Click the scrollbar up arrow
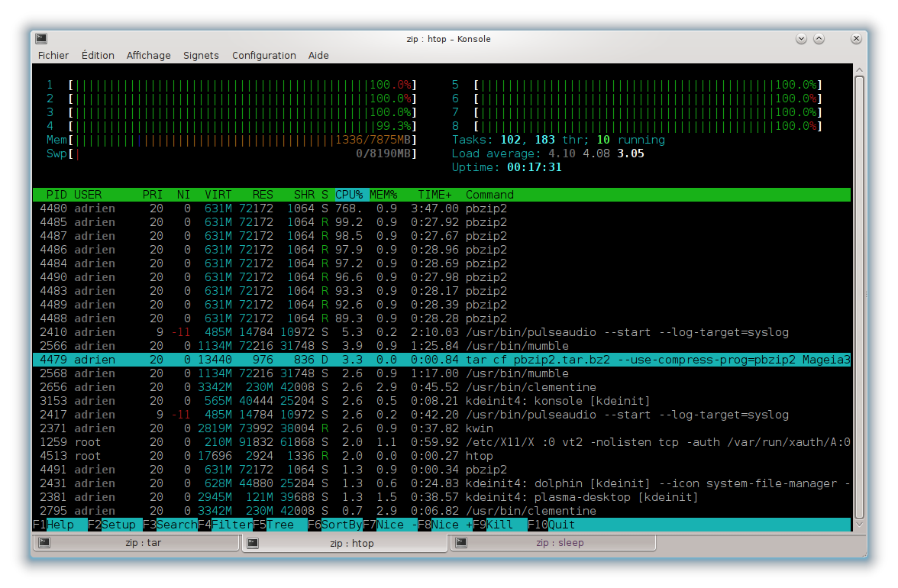Image resolution: width=898 pixels, height=588 pixels. (859, 69)
